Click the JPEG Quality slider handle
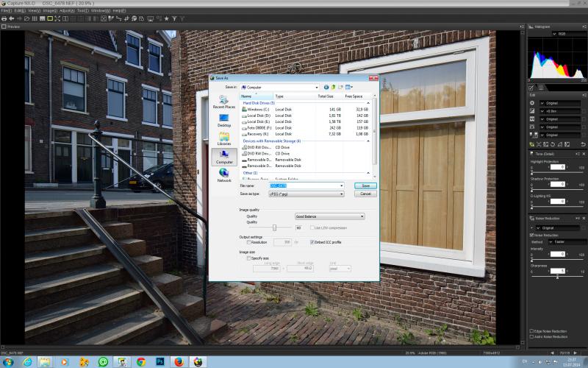This screenshot has height=368, width=588. coord(274,227)
